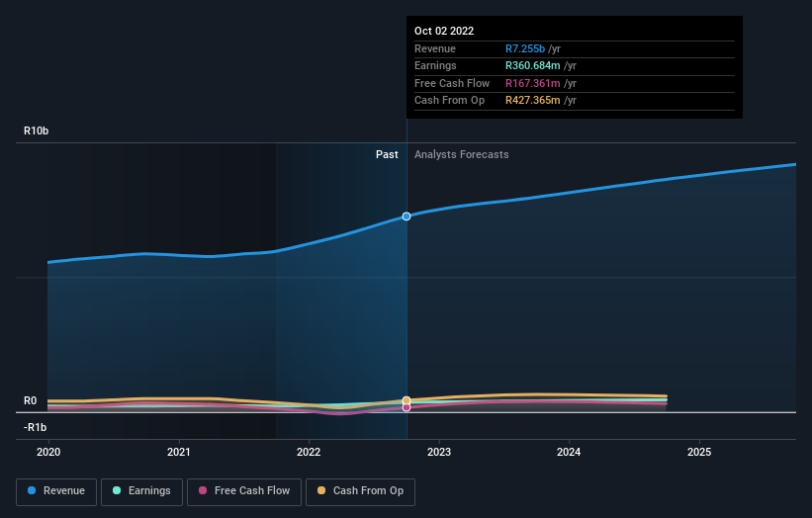Click the 2024 x-axis label

coord(569,452)
